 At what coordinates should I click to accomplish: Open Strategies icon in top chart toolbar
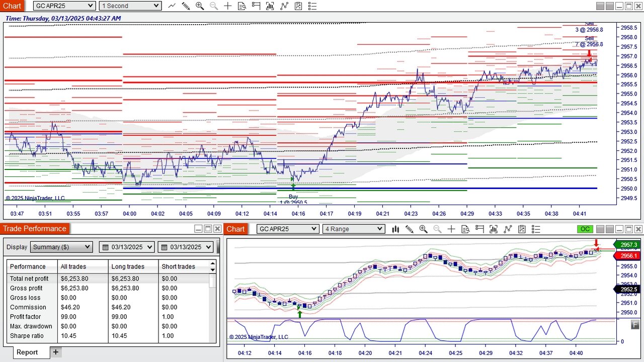298,6
